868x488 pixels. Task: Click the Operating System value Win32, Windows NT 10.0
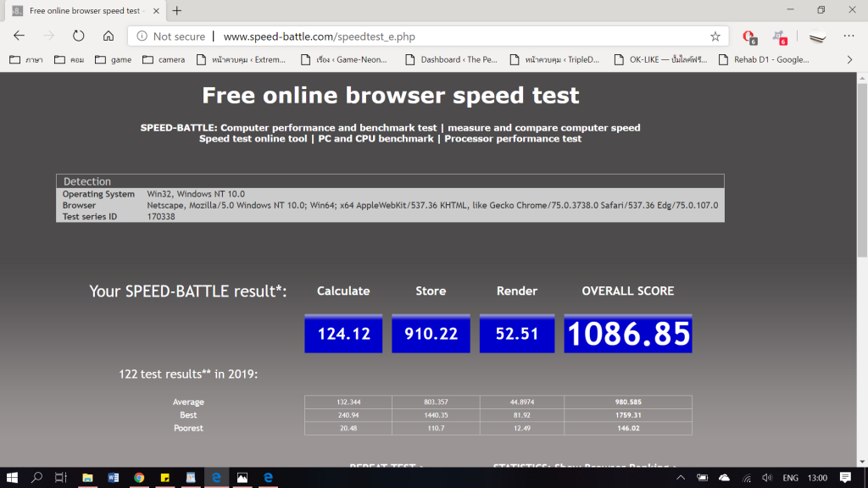196,194
